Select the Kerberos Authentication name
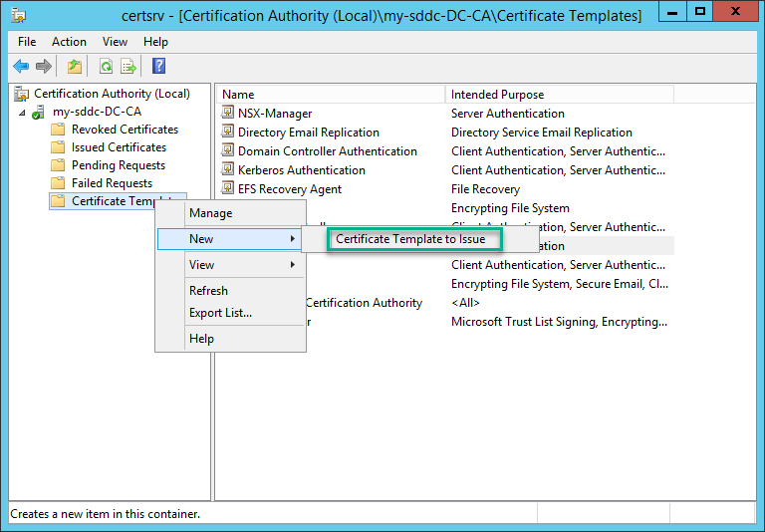Screen dimensions: 765x532 click(302, 170)
